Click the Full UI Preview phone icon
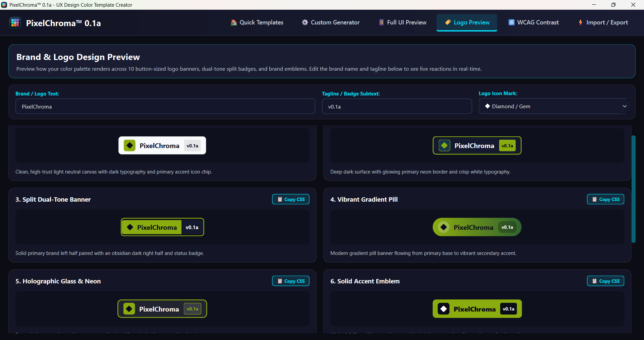The image size is (644, 340). click(381, 22)
